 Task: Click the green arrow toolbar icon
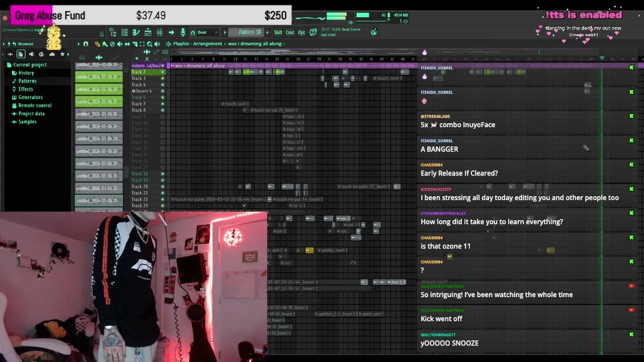(171, 33)
